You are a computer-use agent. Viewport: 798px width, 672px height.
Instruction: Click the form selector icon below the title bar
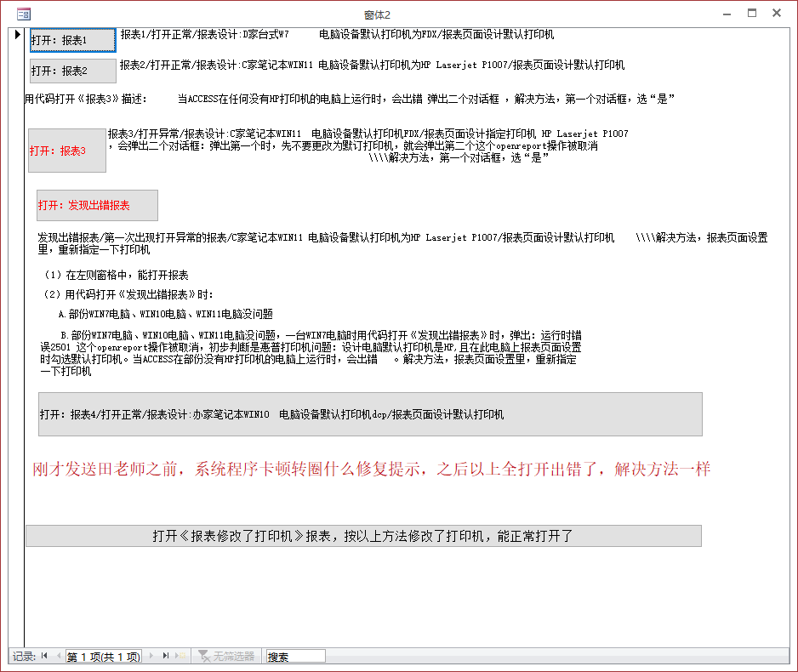[24, 14]
